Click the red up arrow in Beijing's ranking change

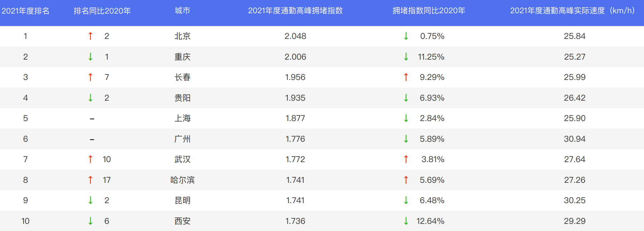(90, 36)
